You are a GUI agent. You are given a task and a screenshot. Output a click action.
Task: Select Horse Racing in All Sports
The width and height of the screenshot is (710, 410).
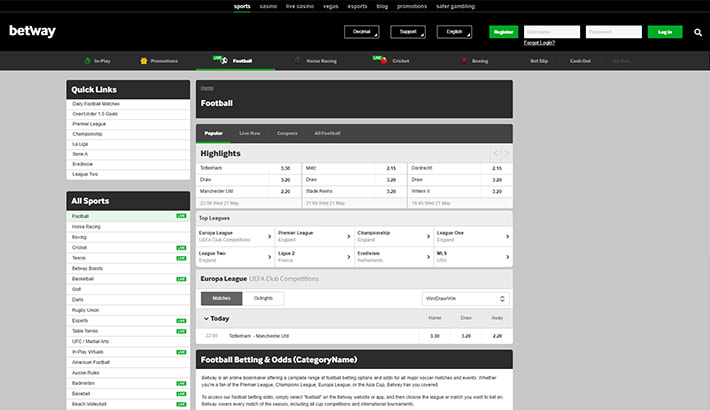(86, 227)
